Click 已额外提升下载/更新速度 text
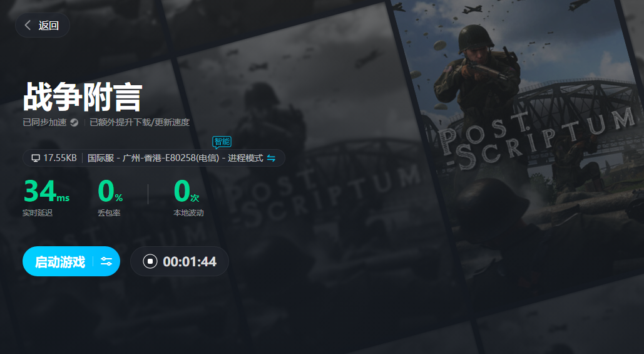The width and height of the screenshot is (644, 354). (139, 123)
